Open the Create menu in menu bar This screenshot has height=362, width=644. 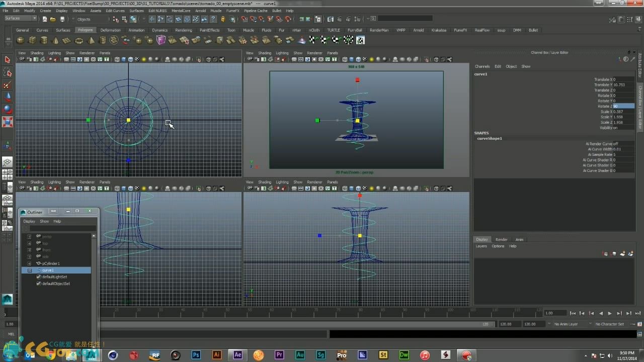[45, 11]
